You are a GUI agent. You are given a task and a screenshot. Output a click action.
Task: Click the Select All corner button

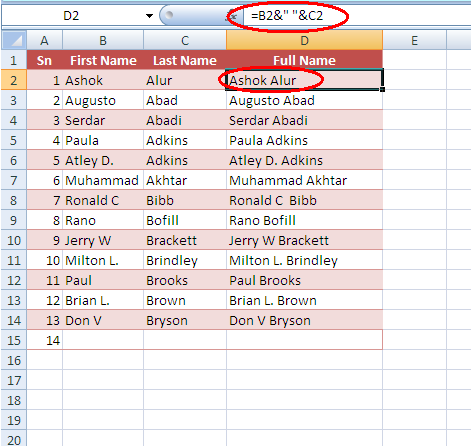14,40
